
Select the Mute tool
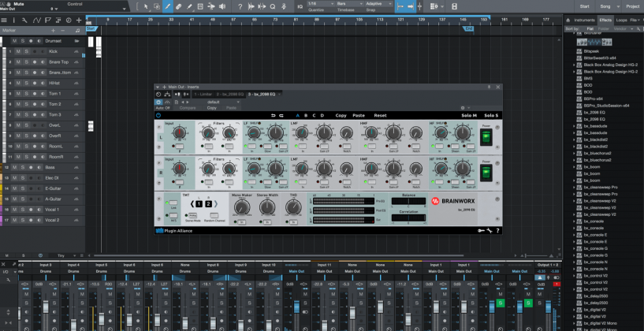[200, 6]
